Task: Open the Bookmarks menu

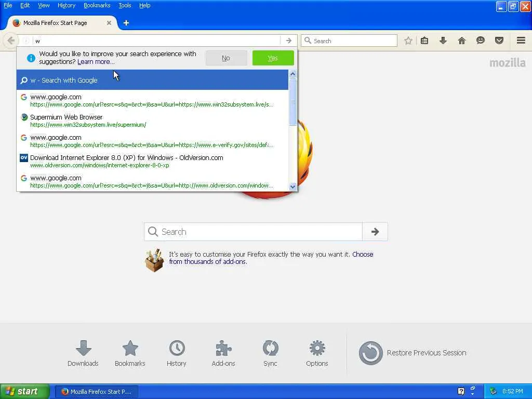Action: point(97,5)
